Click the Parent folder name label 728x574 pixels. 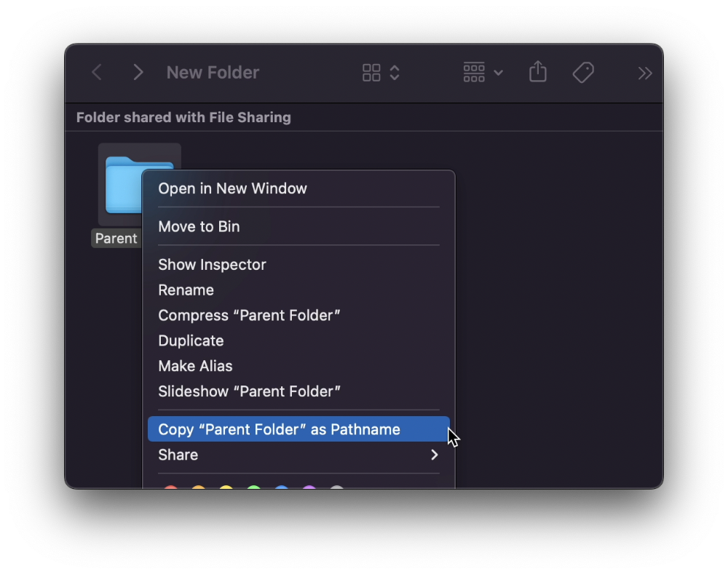116,239
